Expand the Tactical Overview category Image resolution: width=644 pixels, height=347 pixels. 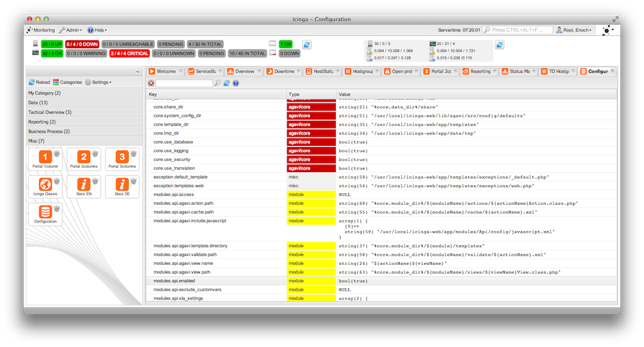click(50, 112)
